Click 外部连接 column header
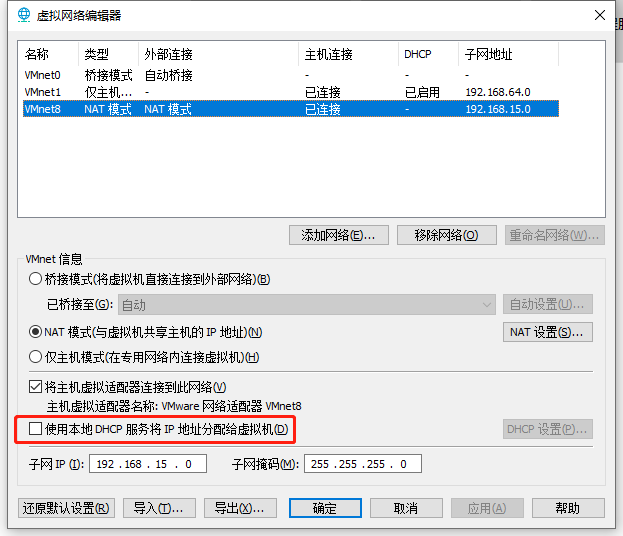Screen dimensions: 623x536 (219, 54)
